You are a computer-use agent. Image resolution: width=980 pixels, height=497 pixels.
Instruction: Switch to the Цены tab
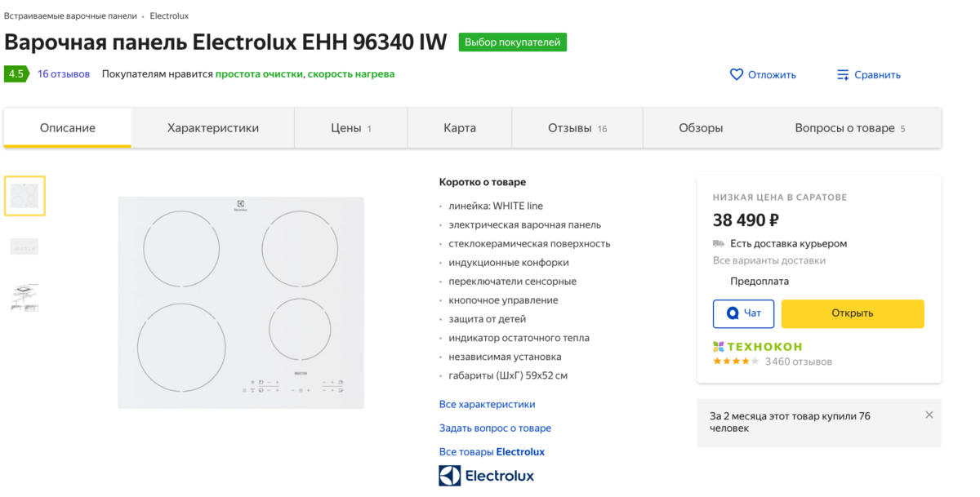(x=350, y=128)
